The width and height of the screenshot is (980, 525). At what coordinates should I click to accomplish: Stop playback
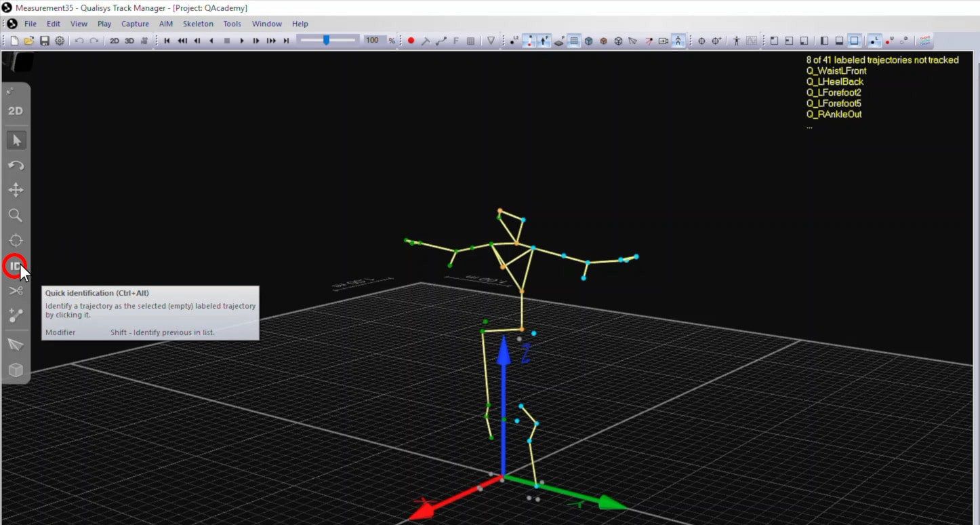pos(226,41)
